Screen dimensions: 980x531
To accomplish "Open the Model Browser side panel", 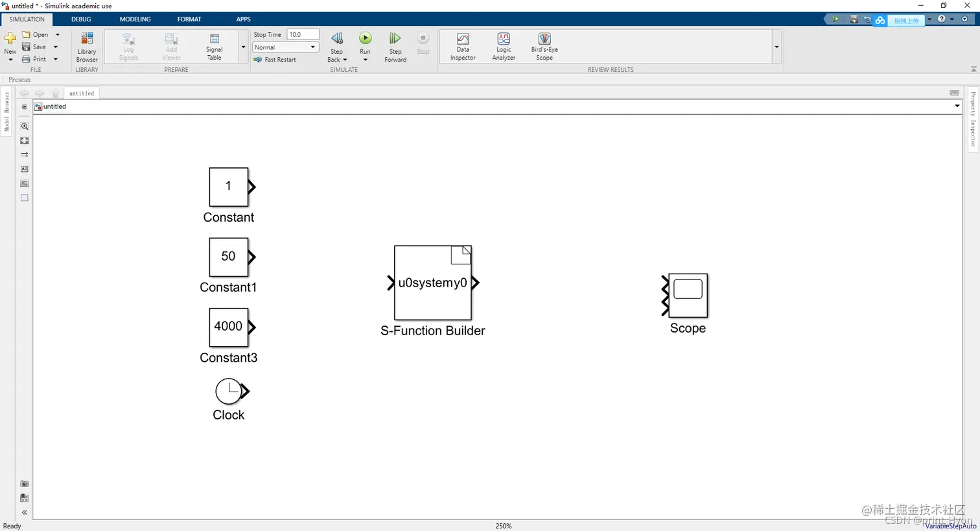I will (x=7, y=112).
